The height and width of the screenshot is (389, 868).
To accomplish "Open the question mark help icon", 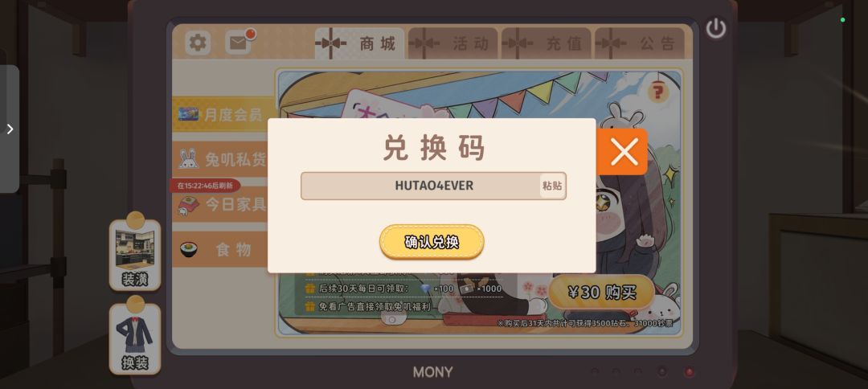I will [x=657, y=92].
